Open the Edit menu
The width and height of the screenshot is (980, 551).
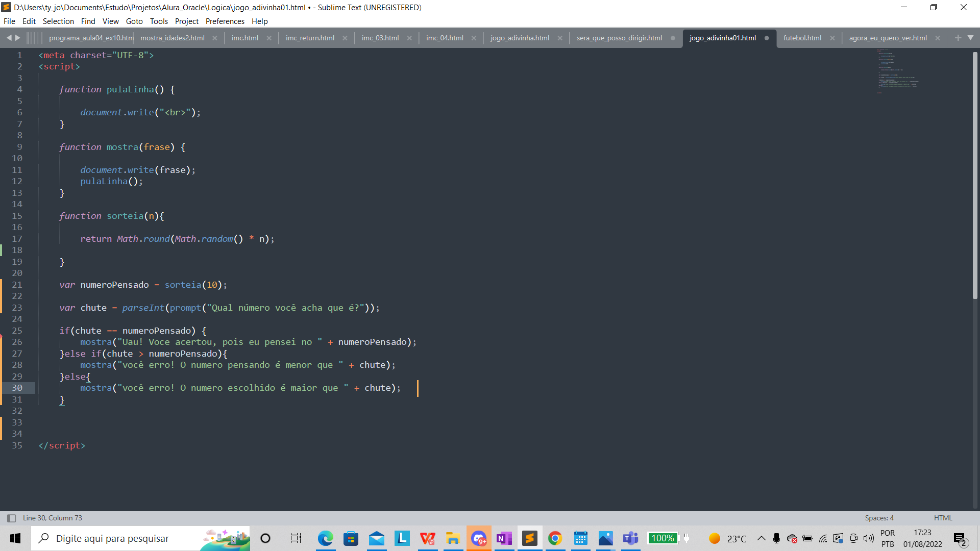pos(29,21)
